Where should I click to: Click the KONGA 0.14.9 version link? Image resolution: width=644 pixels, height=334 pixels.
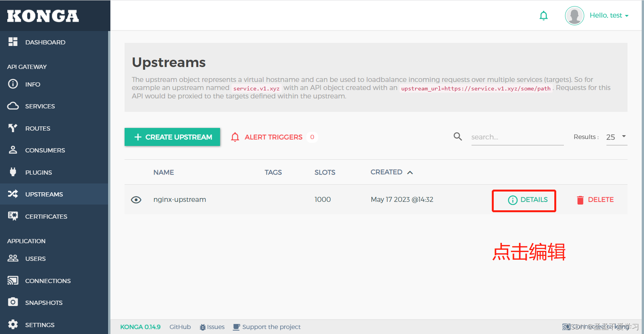tap(140, 327)
